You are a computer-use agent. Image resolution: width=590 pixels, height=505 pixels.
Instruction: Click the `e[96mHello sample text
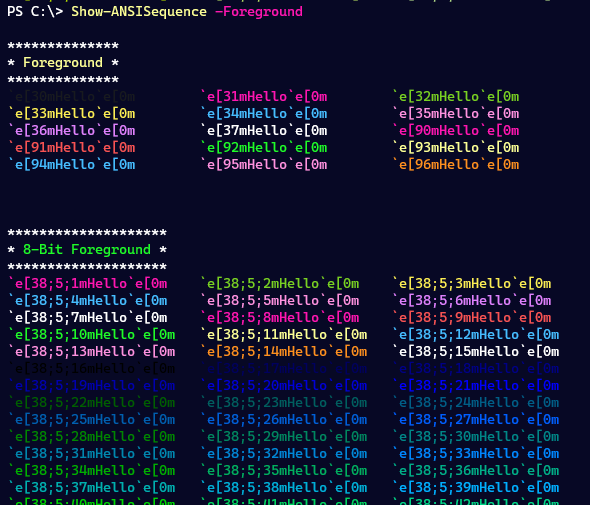pyautogui.click(x=456, y=164)
